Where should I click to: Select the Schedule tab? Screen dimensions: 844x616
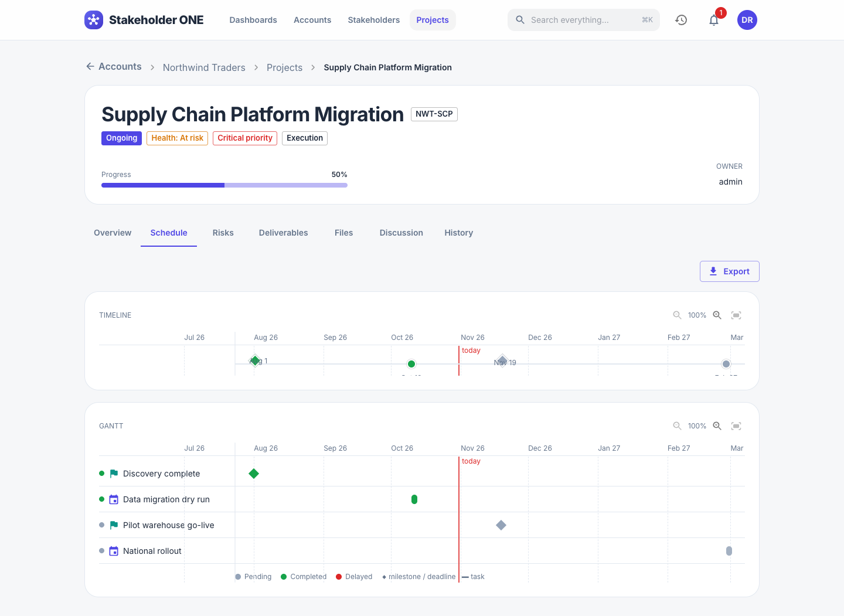(169, 233)
